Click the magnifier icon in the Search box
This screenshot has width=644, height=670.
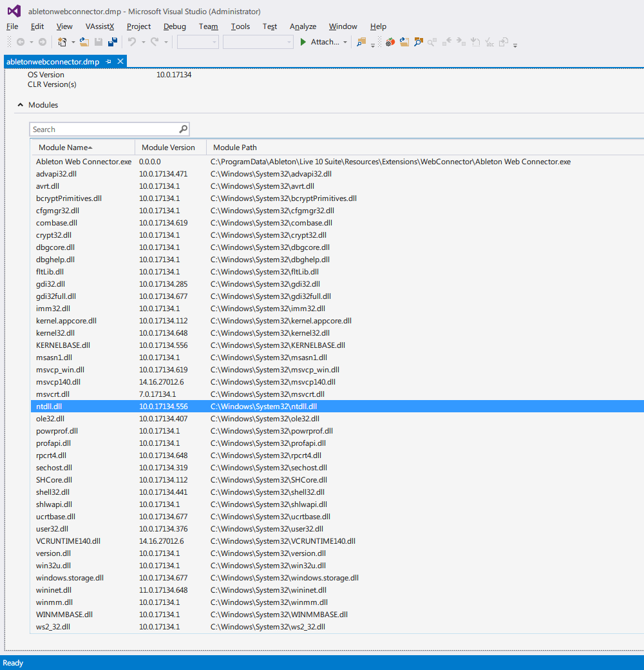click(x=183, y=129)
